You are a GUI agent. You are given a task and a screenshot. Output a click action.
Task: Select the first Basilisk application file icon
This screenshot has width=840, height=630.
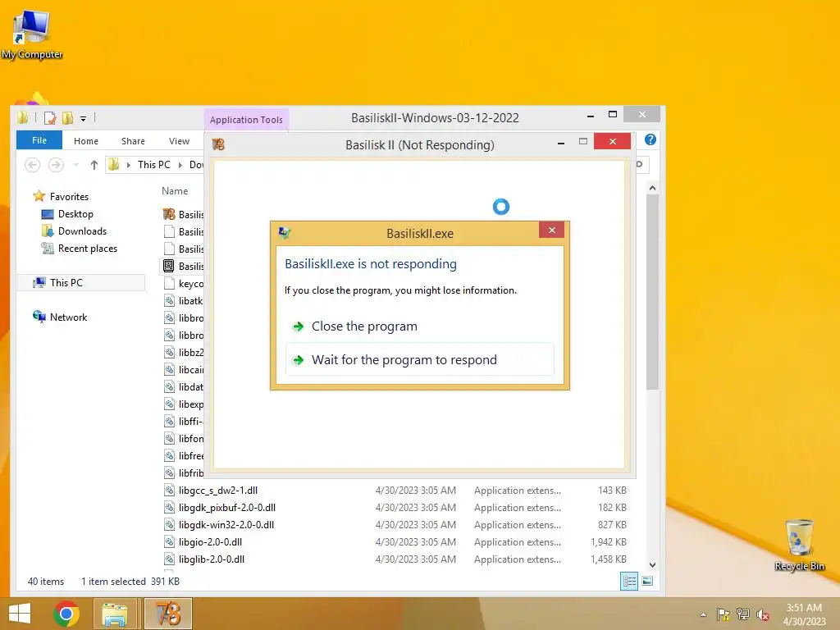pos(169,214)
